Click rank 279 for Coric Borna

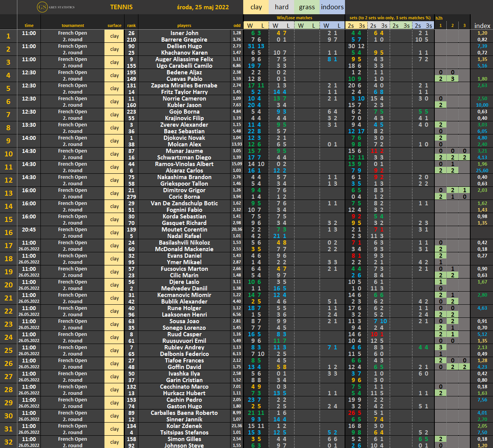(131, 197)
